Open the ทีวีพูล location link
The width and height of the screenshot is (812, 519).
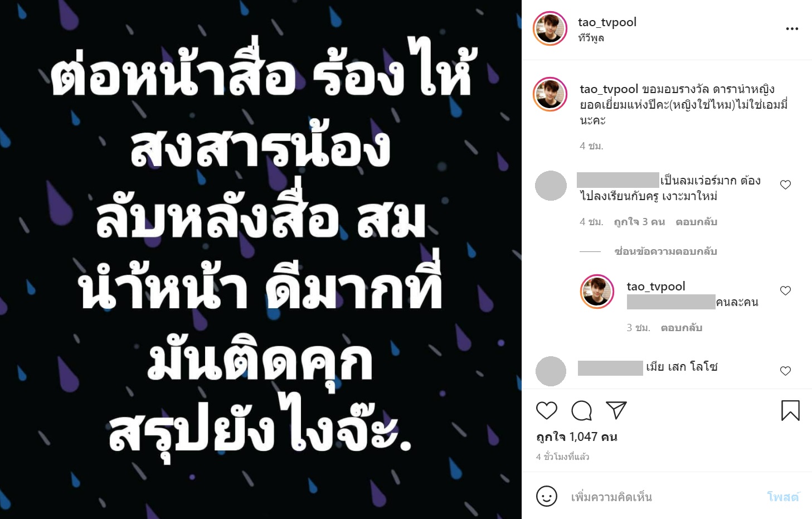pos(591,38)
